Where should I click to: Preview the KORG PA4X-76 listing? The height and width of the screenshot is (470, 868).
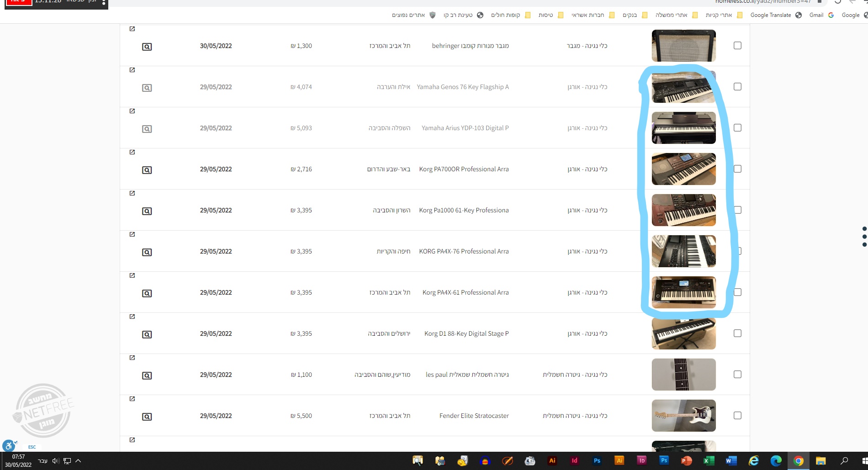147,252
